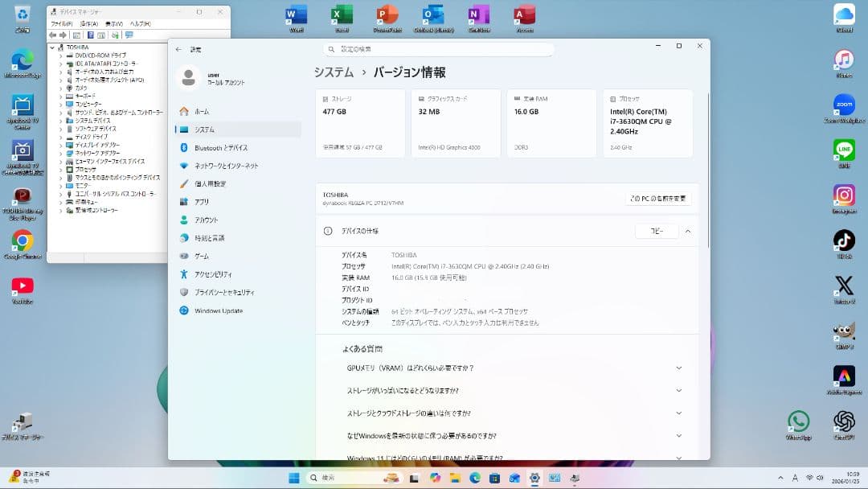Click このPCの名前を変更 button
Image resolution: width=868 pixels, height=489 pixels.
coord(658,199)
